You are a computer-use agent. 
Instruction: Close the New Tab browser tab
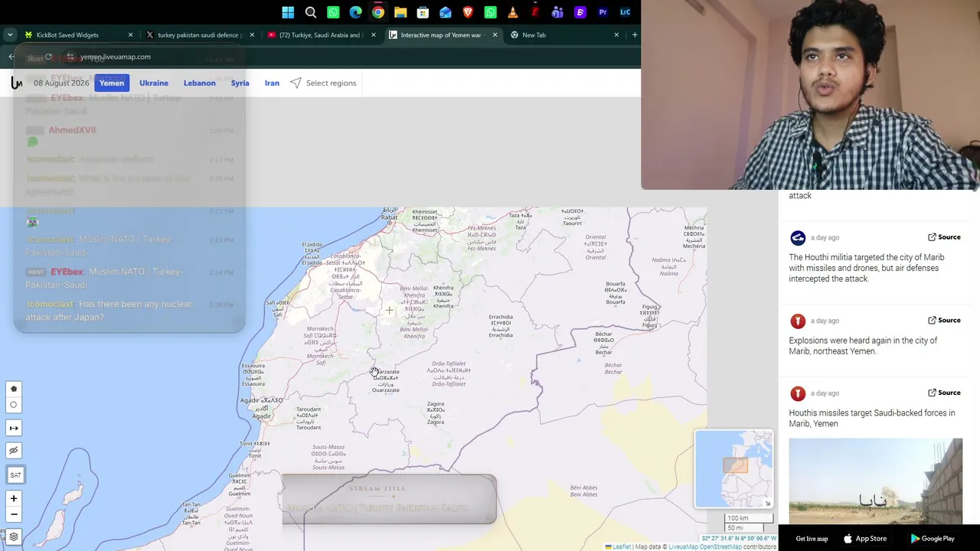pyautogui.click(x=616, y=35)
